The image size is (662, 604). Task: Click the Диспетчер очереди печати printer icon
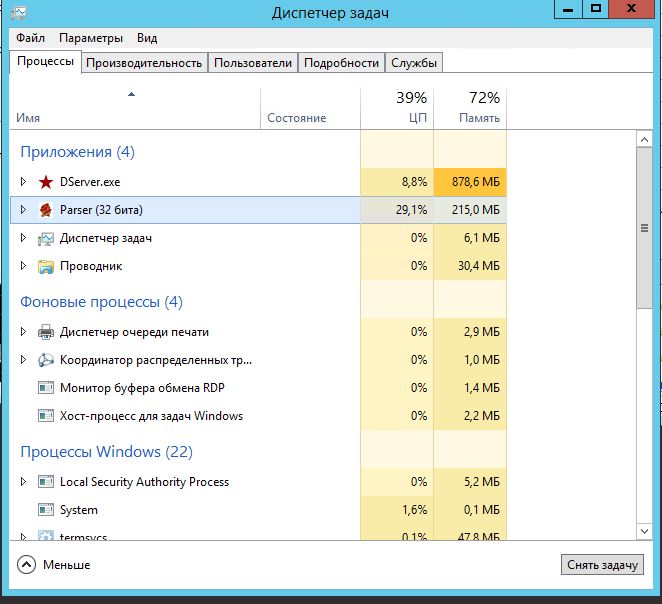point(46,332)
